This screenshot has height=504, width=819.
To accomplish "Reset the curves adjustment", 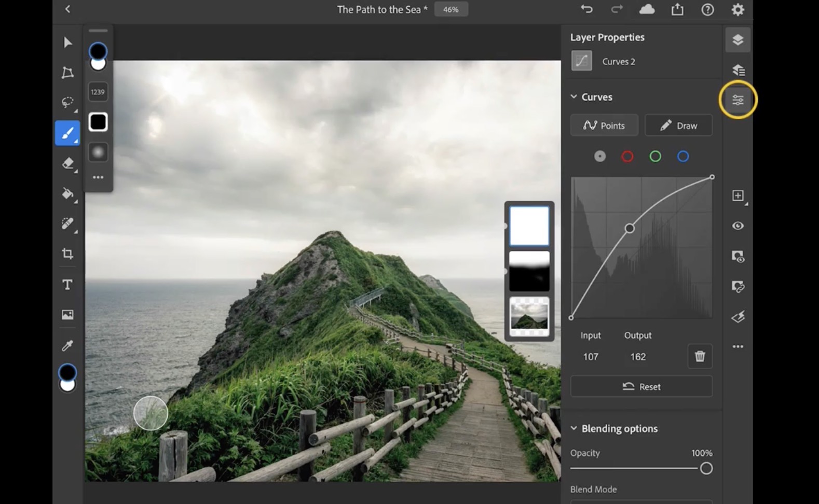I will 641,386.
